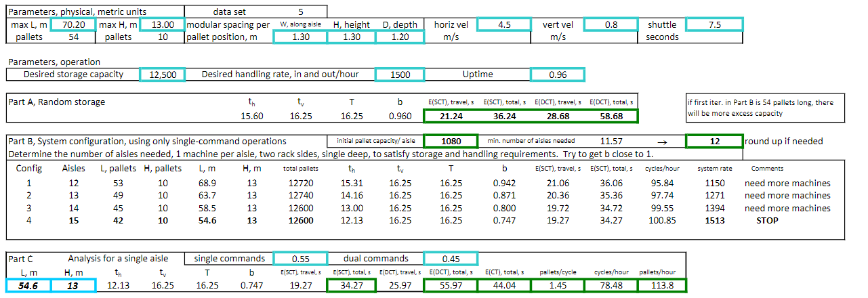Viewport: 868px width, 298px height.
Task: Select initial pallet capacity per aisle 1080
Action: click(x=451, y=141)
